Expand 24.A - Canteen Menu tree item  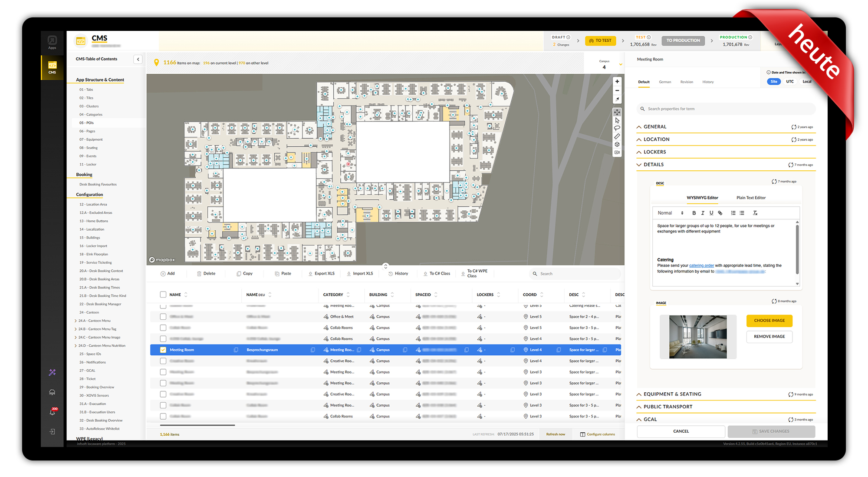[x=76, y=321]
